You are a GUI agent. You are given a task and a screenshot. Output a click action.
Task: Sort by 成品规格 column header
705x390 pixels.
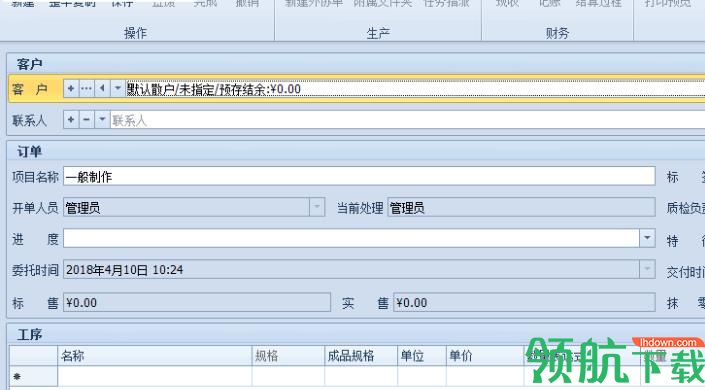click(361, 356)
